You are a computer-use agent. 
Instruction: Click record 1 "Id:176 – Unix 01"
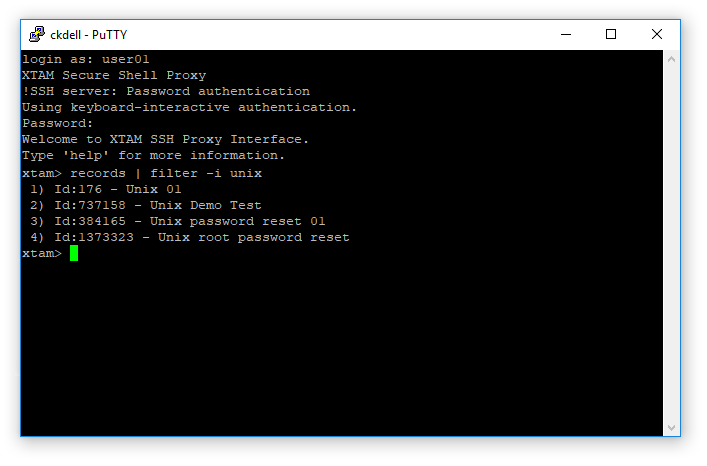click(x=106, y=189)
